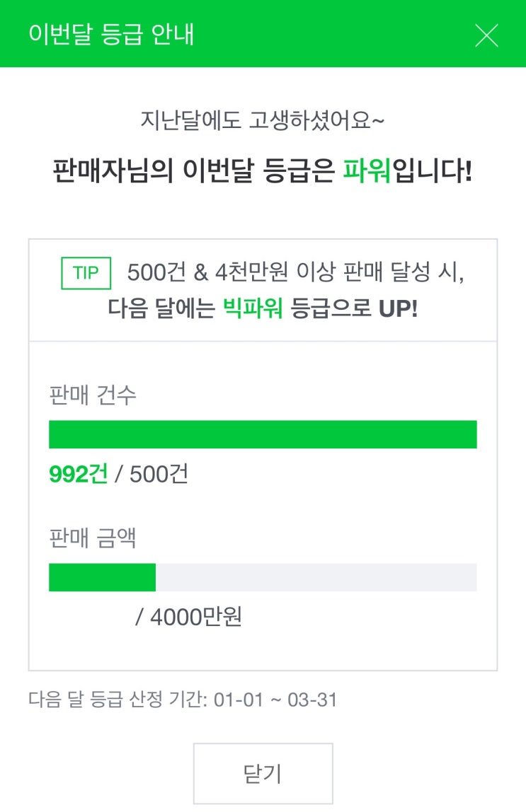Click the green 빅파워 grade text

pyautogui.click(x=253, y=308)
